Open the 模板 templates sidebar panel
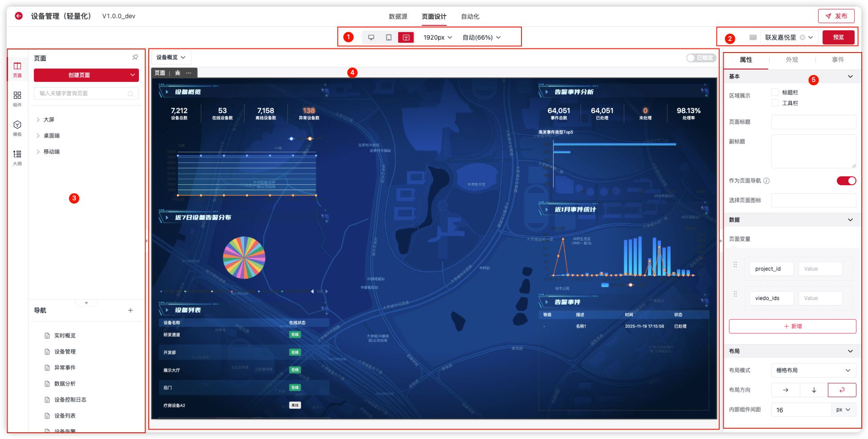868x439 pixels. pos(17,128)
